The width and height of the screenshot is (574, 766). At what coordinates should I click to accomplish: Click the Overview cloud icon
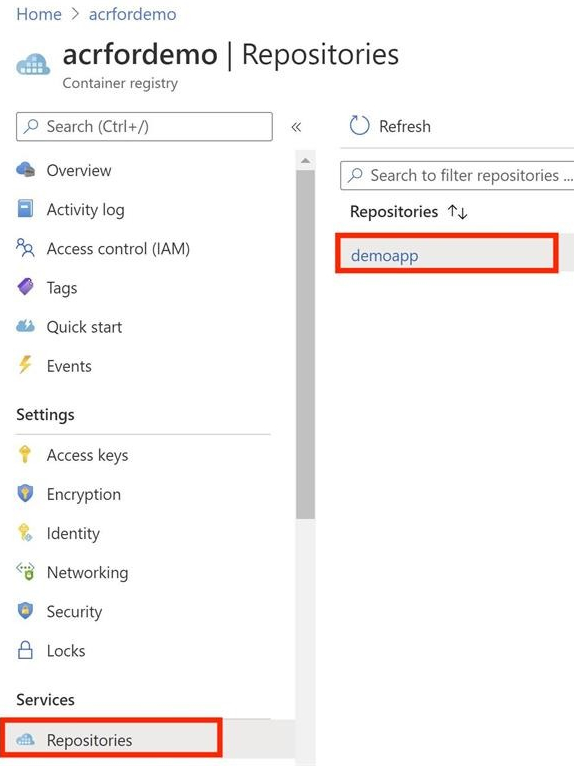point(25,170)
